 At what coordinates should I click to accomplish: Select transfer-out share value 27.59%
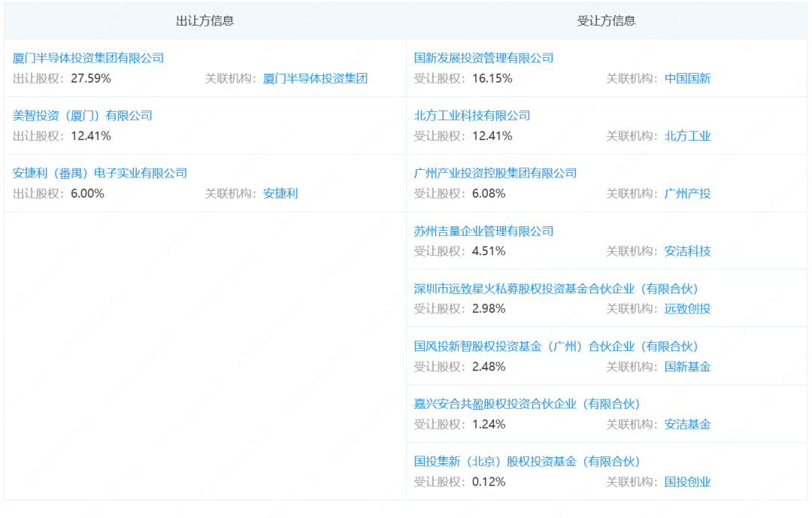[x=91, y=78]
